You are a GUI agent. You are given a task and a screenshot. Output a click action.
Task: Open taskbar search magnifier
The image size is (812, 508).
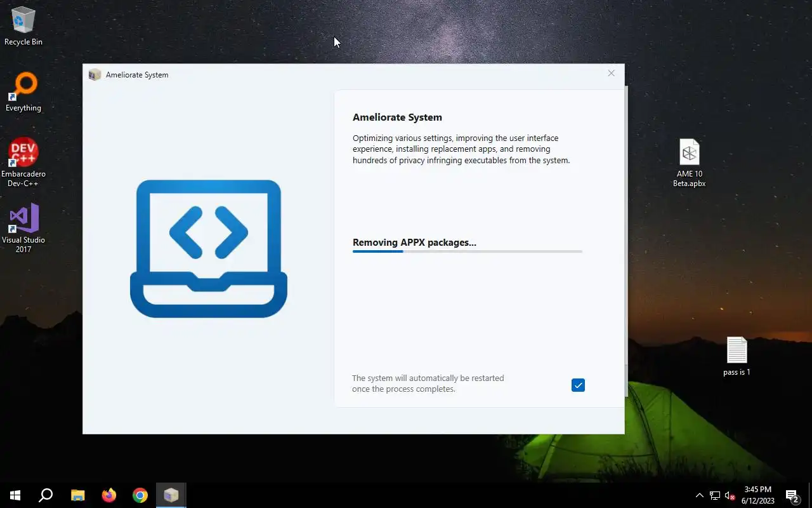46,495
